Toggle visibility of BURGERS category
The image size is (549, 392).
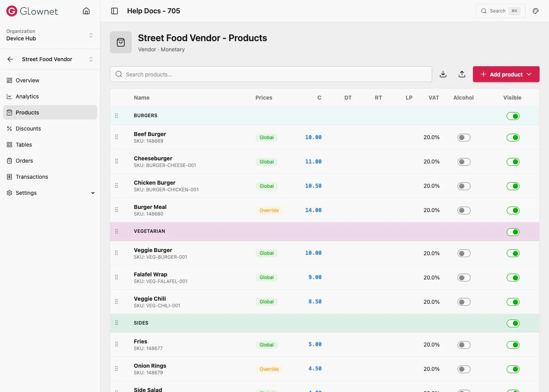click(513, 116)
